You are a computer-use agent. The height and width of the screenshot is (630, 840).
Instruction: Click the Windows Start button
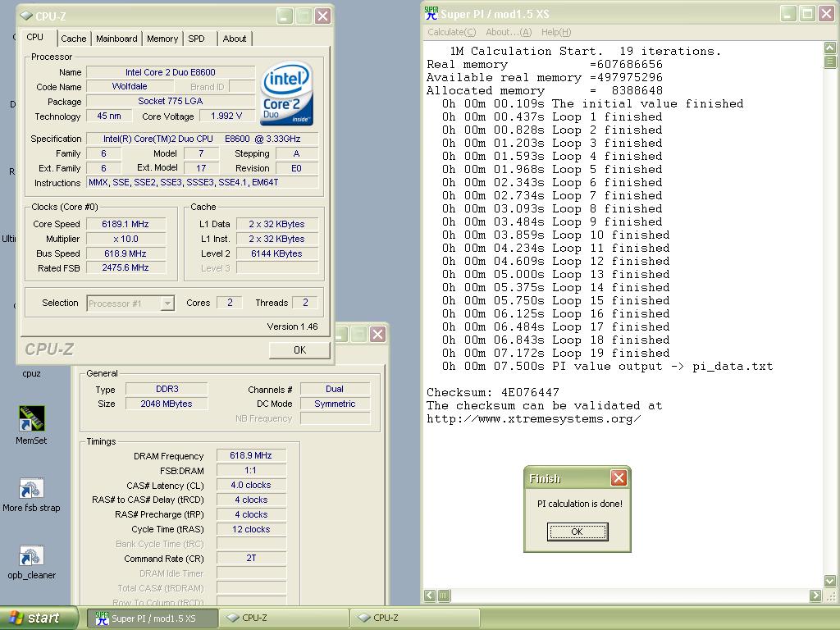click(39, 618)
